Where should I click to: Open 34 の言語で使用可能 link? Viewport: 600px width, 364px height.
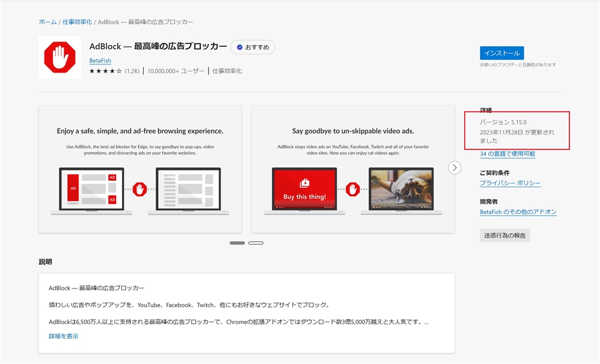507,154
